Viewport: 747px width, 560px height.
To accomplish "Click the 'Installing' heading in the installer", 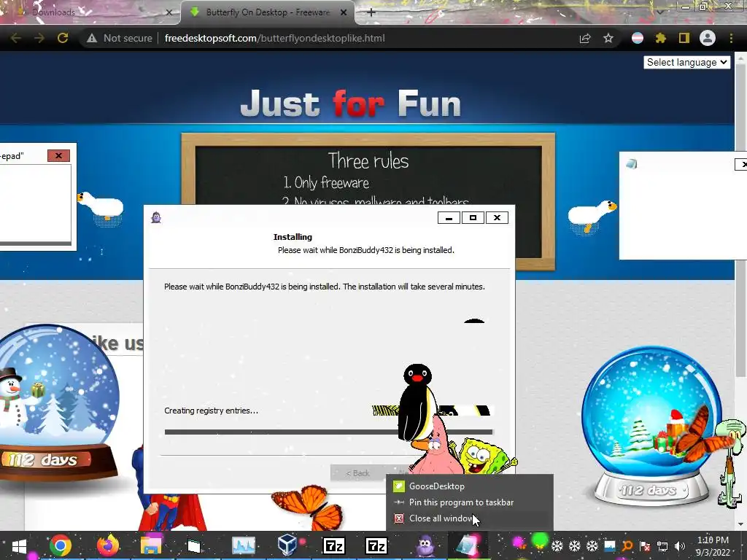I will coord(293,237).
